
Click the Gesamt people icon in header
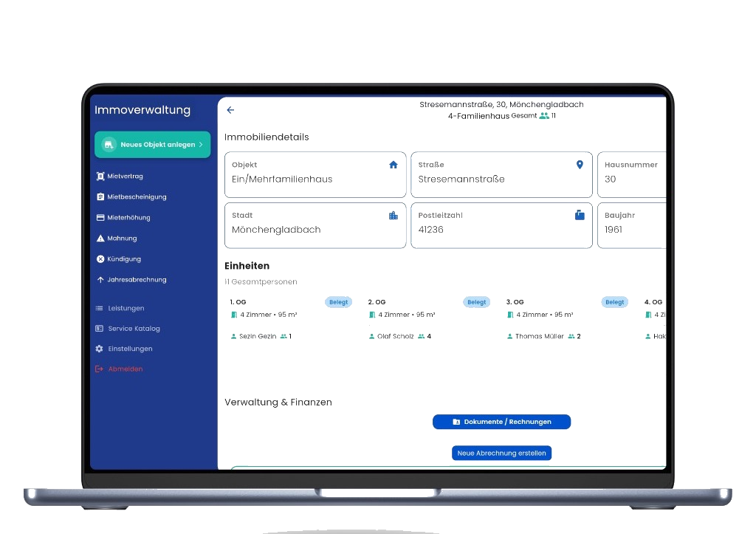coord(544,116)
